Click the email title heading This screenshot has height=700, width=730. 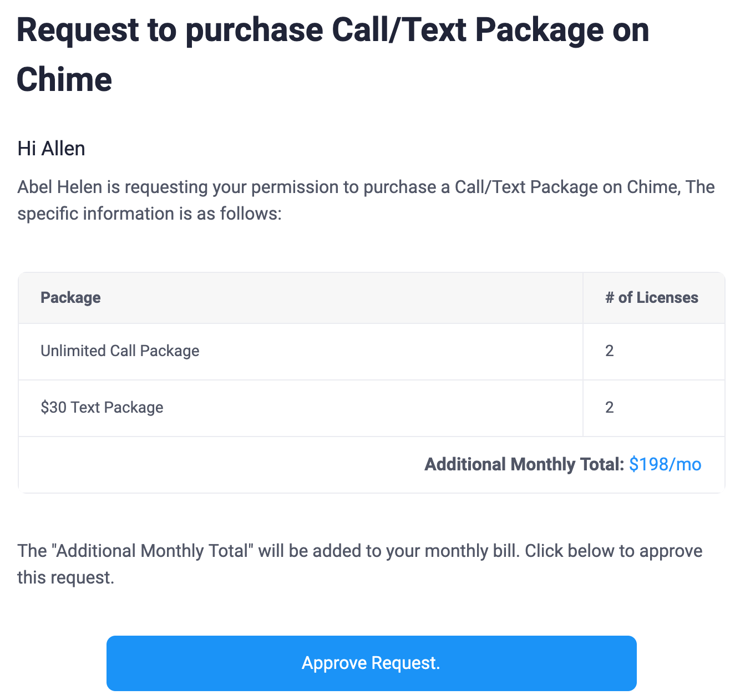(333, 54)
